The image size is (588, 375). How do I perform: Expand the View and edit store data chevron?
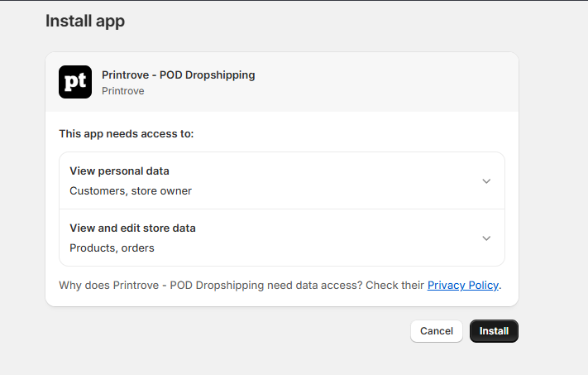pos(486,238)
